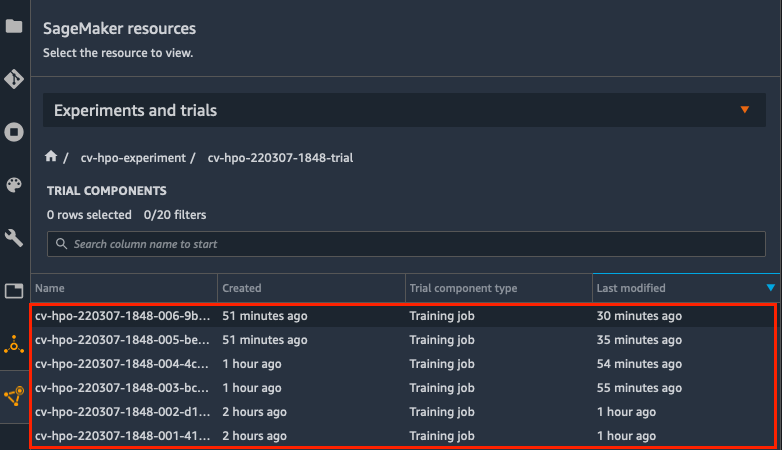
Task: Sort by Trial component type header
Action: tap(499, 288)
